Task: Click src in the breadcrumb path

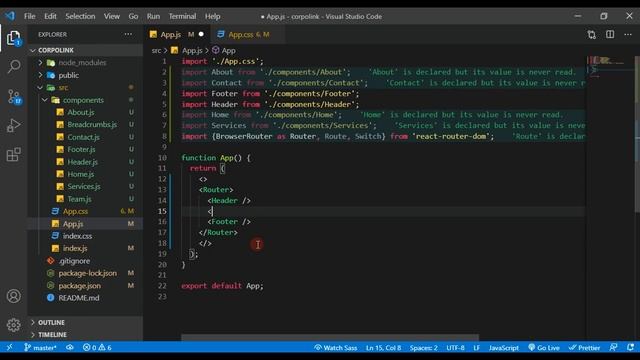Action: (156, 51)
